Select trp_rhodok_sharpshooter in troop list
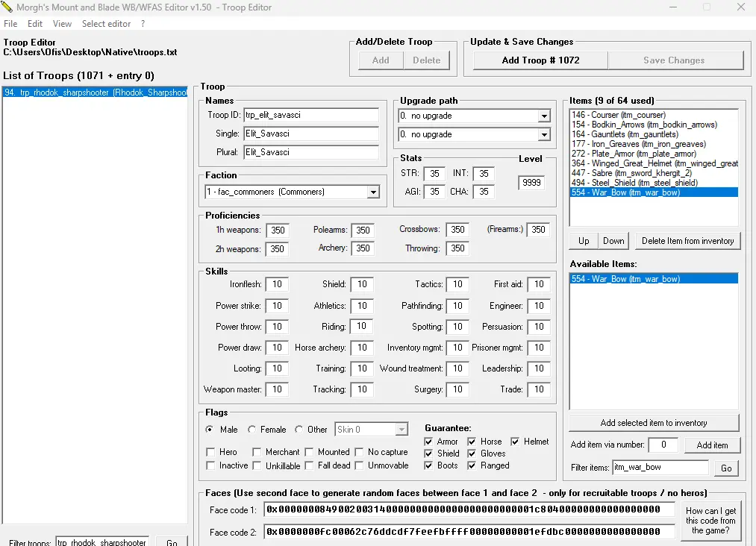Image resolution: width=756 pixels, height=546 pixels. point(95,92)
